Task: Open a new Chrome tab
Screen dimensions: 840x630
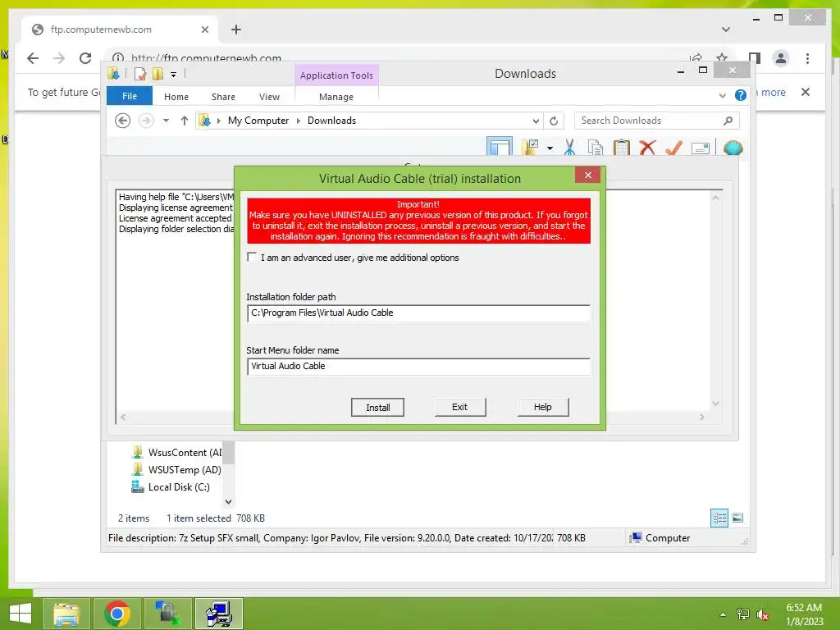Action: pos(235,30)
